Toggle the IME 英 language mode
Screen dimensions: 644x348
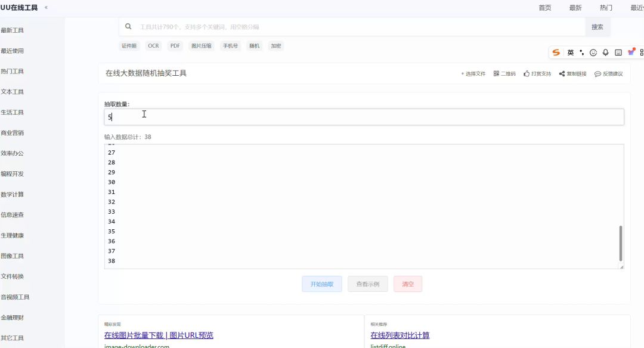(x=571, y=53)
